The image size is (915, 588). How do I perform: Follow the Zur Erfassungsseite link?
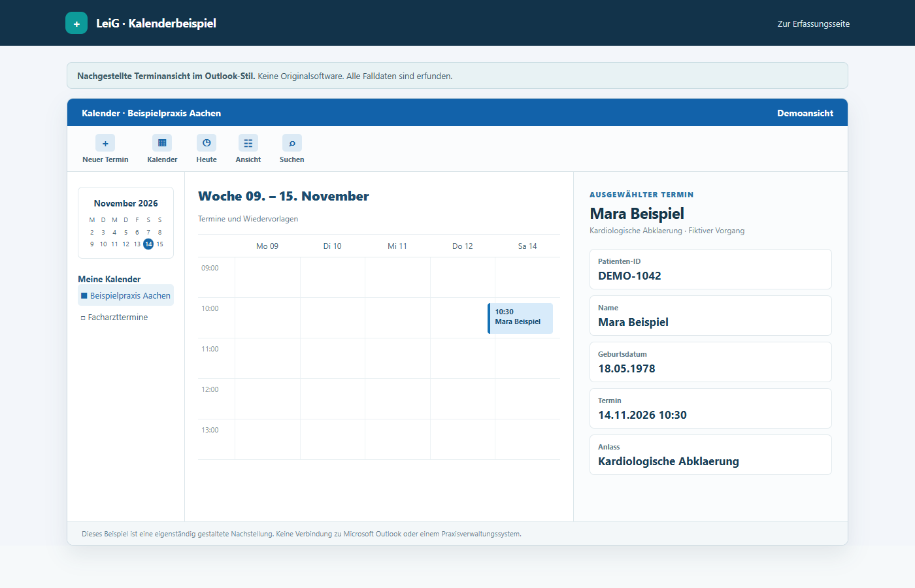pos(814,24)
